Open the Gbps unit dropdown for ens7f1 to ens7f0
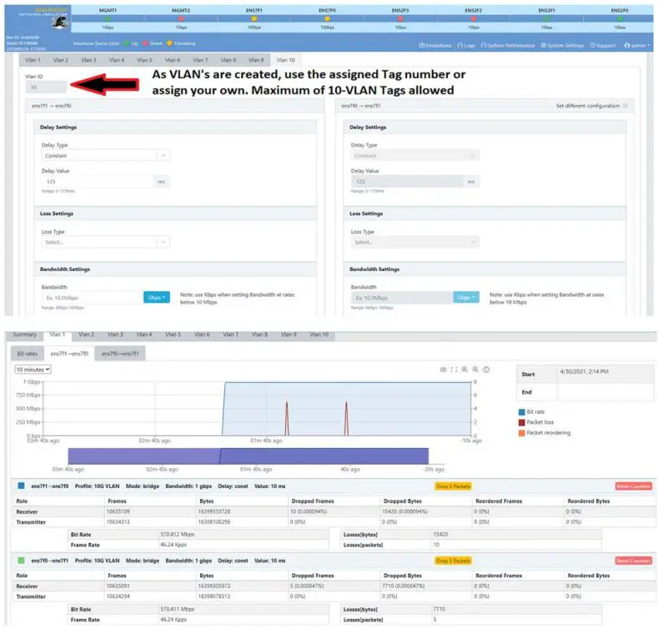658x644 pixels. pyautogui.click(x=157, y=298)
